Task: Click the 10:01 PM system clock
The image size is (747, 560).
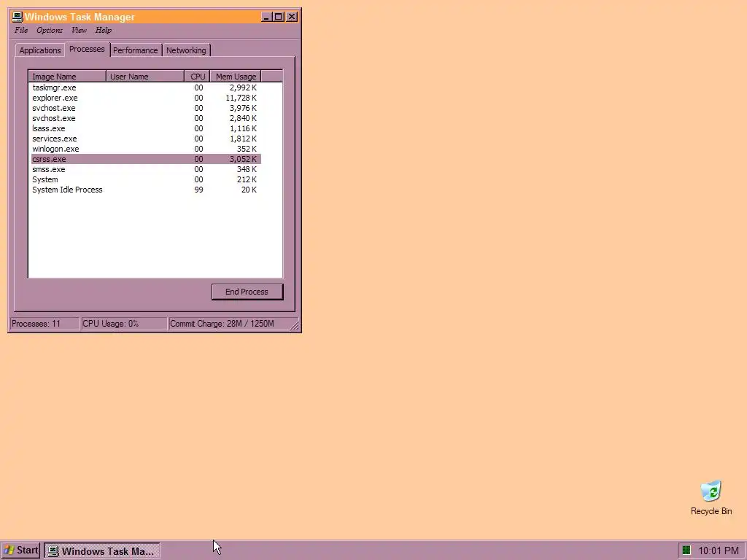Action: pyautogui.click(x=718, y=551)
